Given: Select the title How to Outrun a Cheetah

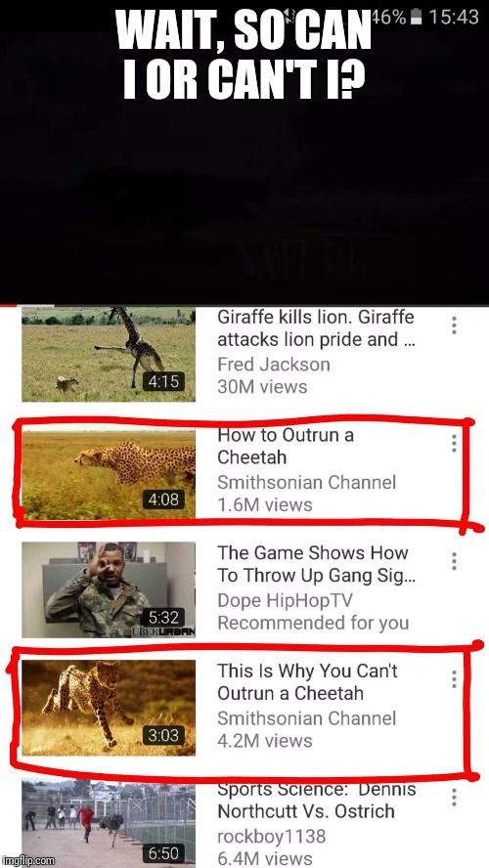Looking at the screenshot, I should coord(286,446).
